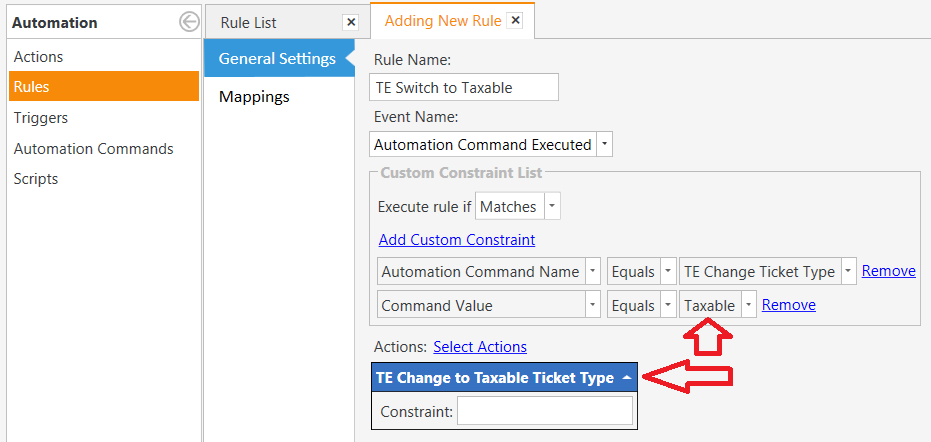Viewport: 931px width, 442px height.
Task: Collapse the Automation panel with back arrow
Action: [189, 22]
